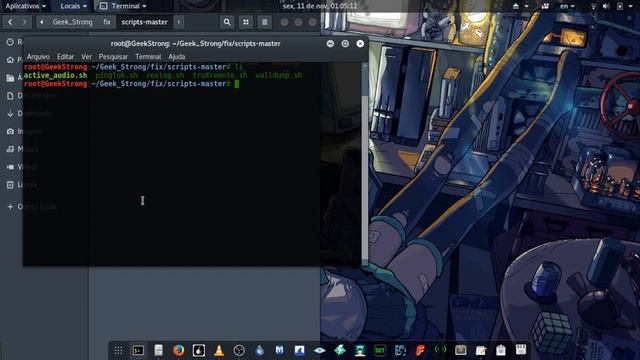Open the system menu arrow at top right
Screen dimensions: 640x360
[631, 6]
